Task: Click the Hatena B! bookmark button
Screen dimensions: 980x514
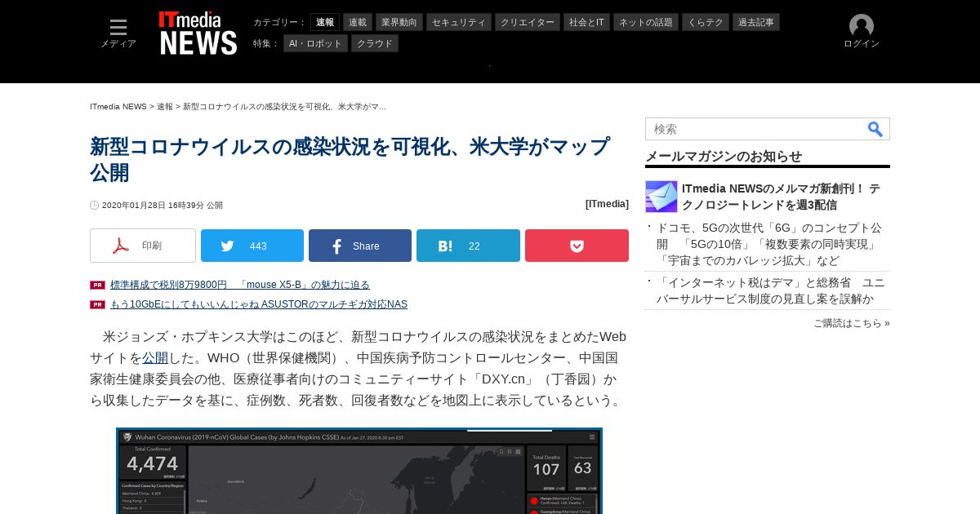Action: 468,246
